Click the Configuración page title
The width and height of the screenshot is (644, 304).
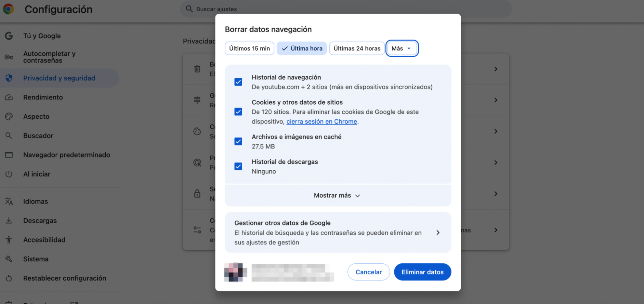[59, 9]
